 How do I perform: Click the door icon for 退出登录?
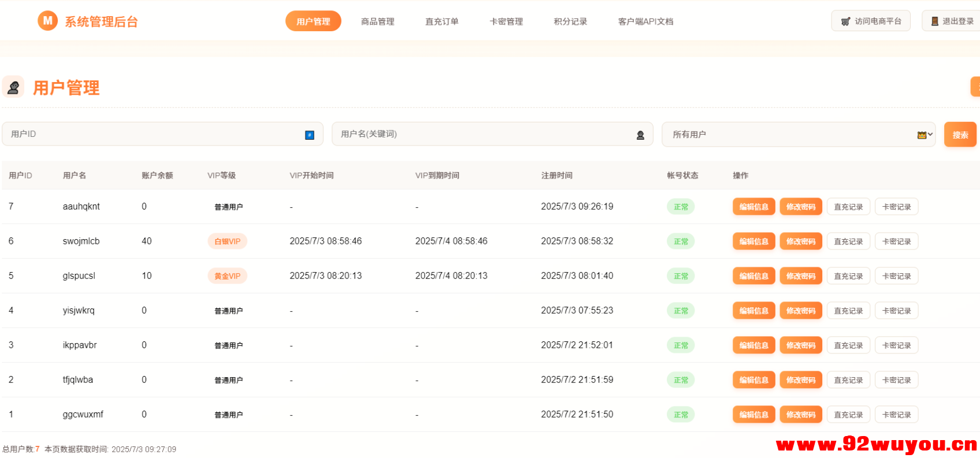click(x=934, y=21)
